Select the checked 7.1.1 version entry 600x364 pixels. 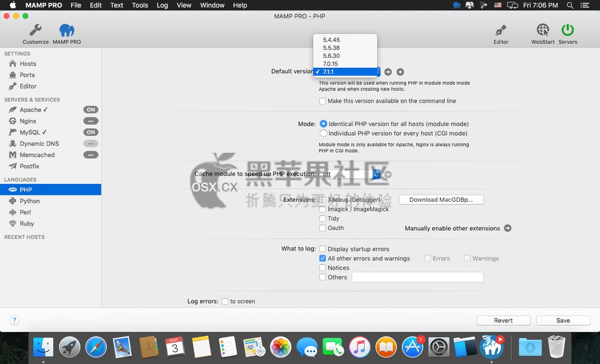[x=345, y=72]
